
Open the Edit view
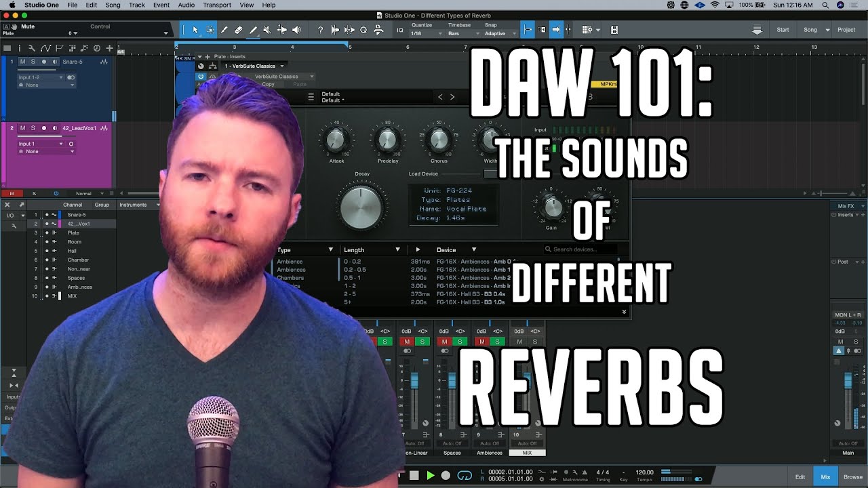(800, 477)
